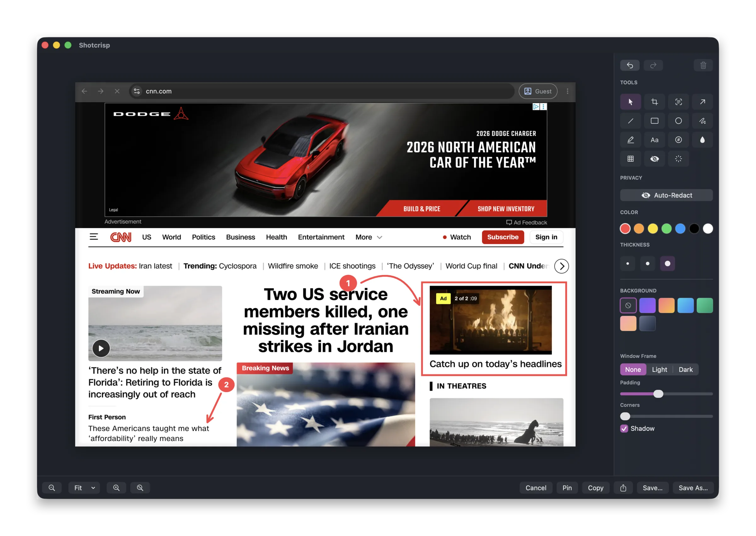Select the straight Line tool
Viewport: 756px width, 536px height.
pyautogui.click(x=630, y=121)
